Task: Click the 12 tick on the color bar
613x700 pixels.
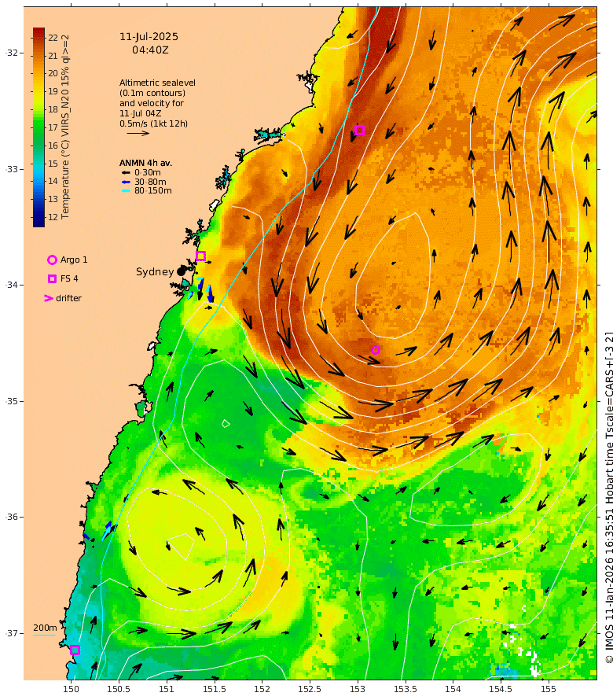Action: [x=53, y=217]
